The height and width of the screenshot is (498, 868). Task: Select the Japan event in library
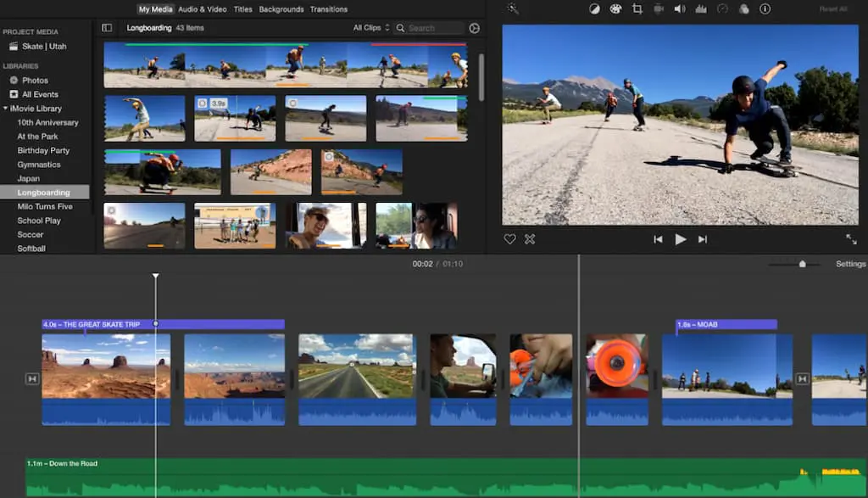29,178
